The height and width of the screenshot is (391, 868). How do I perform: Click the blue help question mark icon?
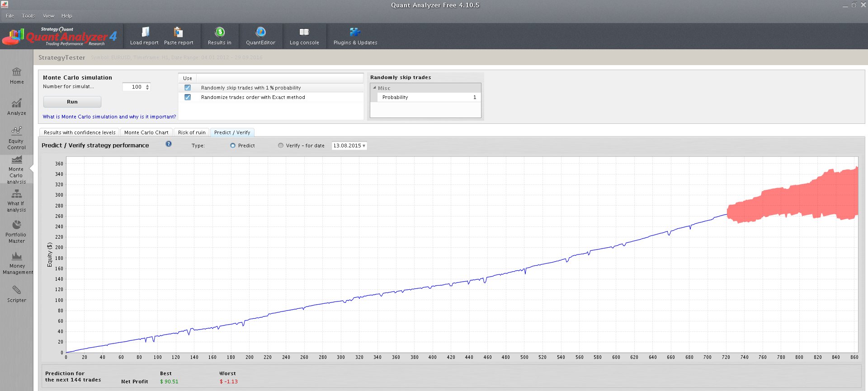tap(169, 144)
